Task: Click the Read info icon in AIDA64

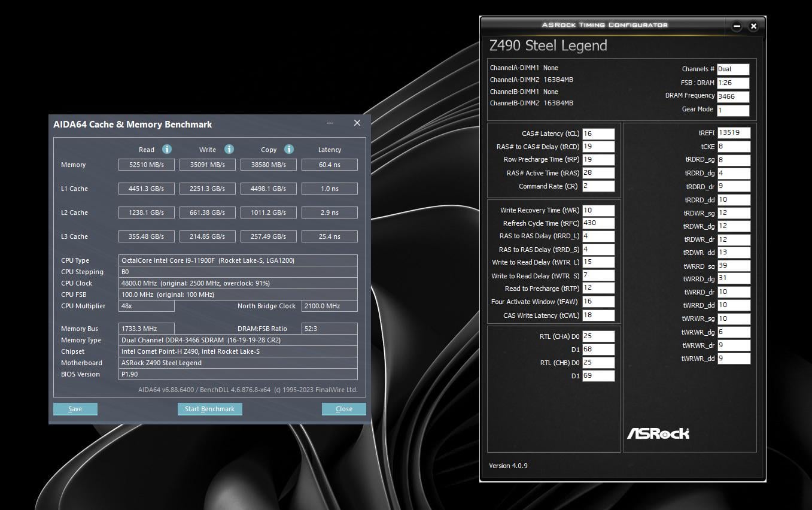Action: click(x=167, y=149)
